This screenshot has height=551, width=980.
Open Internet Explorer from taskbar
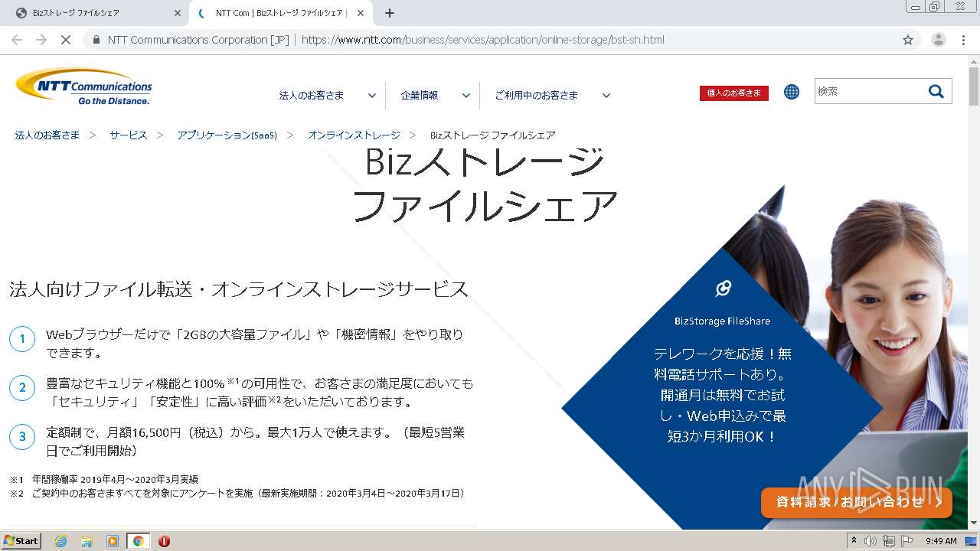pyautogui.click(x=60, y=541)
